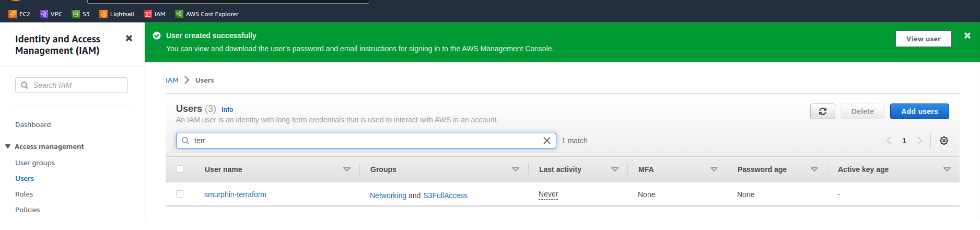Toggle the select-all users checkbox

[180, 169]
